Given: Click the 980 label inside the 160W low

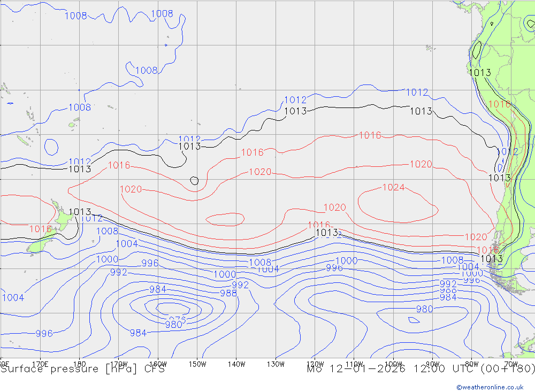Looking at the screenshot, I should [174, 325].
